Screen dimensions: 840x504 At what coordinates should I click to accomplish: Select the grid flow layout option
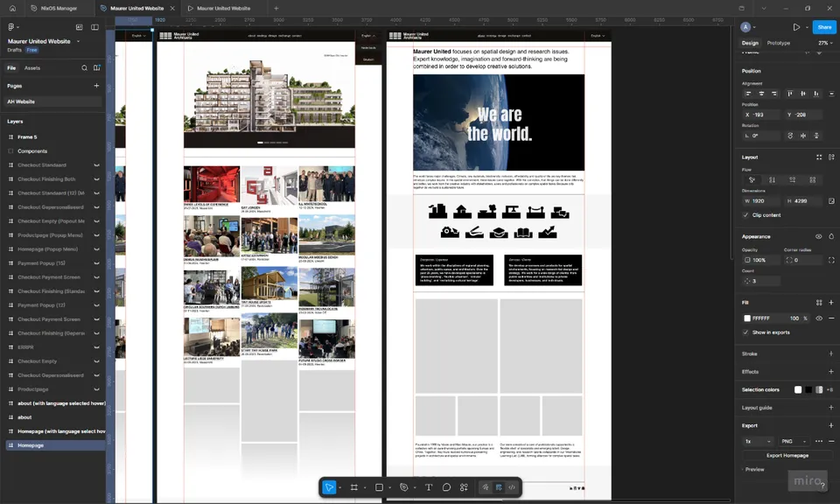click(x=813, y=180)
